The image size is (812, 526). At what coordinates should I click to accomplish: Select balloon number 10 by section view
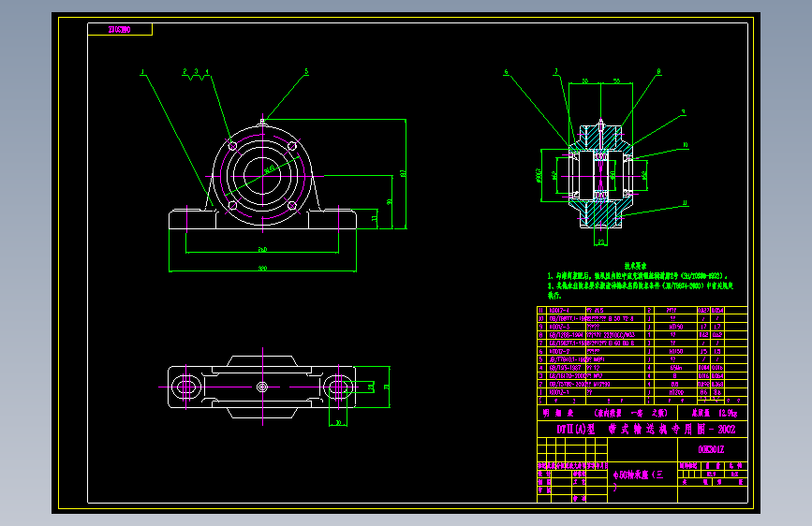pos(686,145)
